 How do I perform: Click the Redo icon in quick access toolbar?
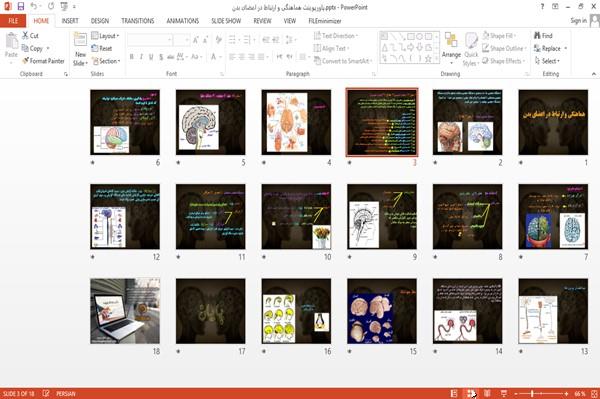coord(51,7)
